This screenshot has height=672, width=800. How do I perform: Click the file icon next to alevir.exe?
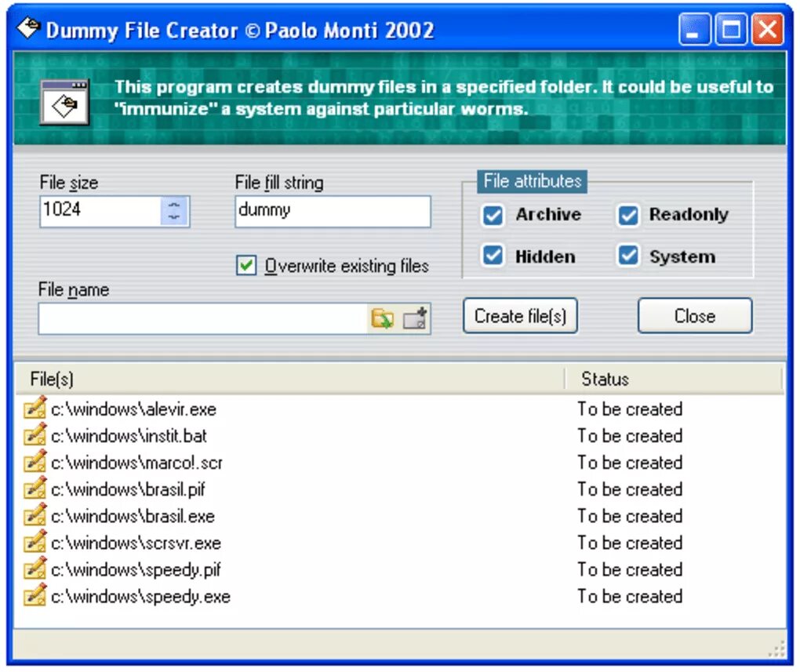[34, 409]
